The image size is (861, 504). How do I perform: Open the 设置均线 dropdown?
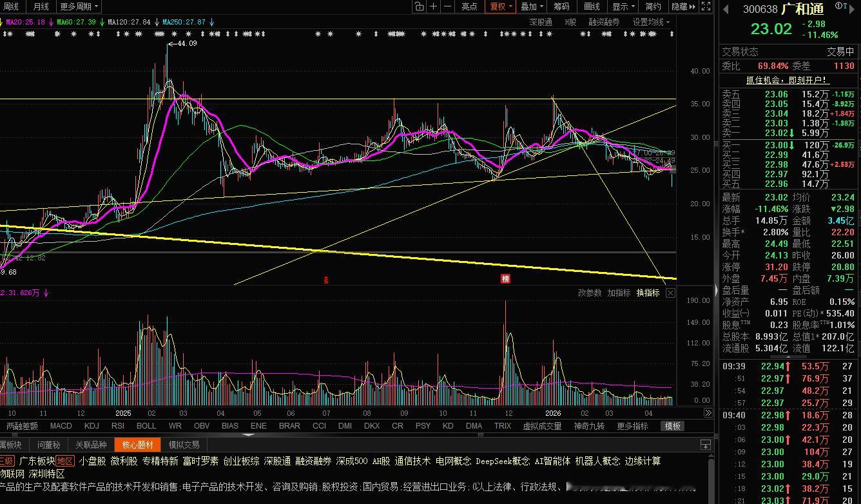651,22
